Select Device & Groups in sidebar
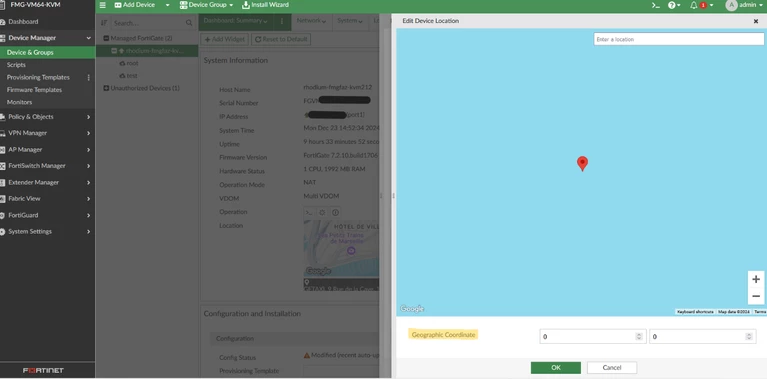Viewport: 767px width, 379px height. pos(47,52)
